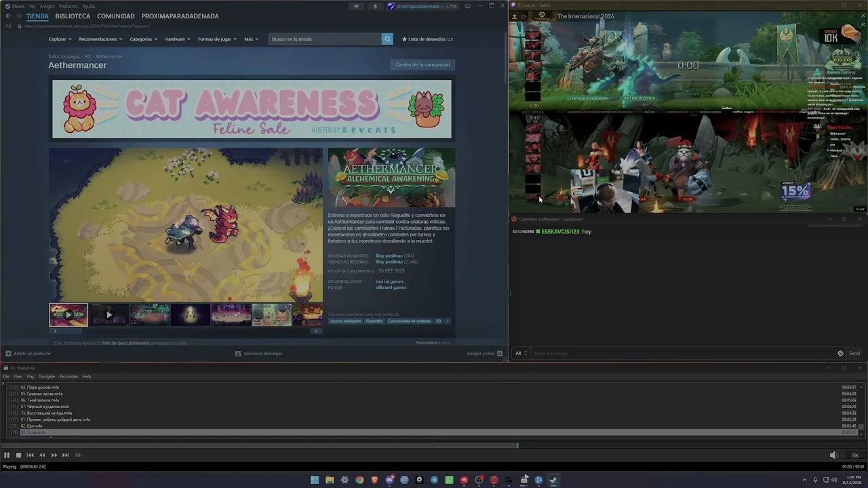Adjust the music player volume slider
The height and width of the screenshot is (488, 868).
(854, 455)
